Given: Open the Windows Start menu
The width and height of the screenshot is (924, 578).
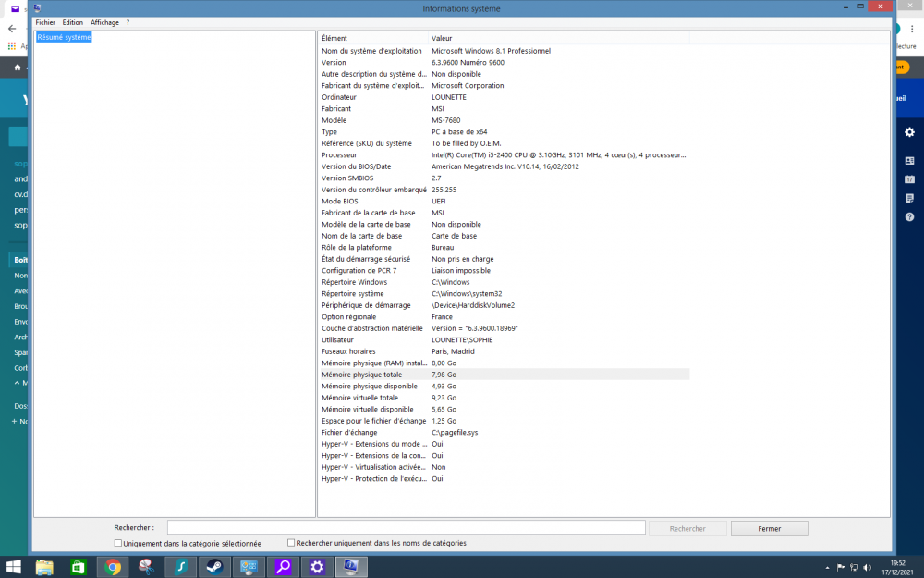Looking at the screenshot, I should click(x=12, y=566).
